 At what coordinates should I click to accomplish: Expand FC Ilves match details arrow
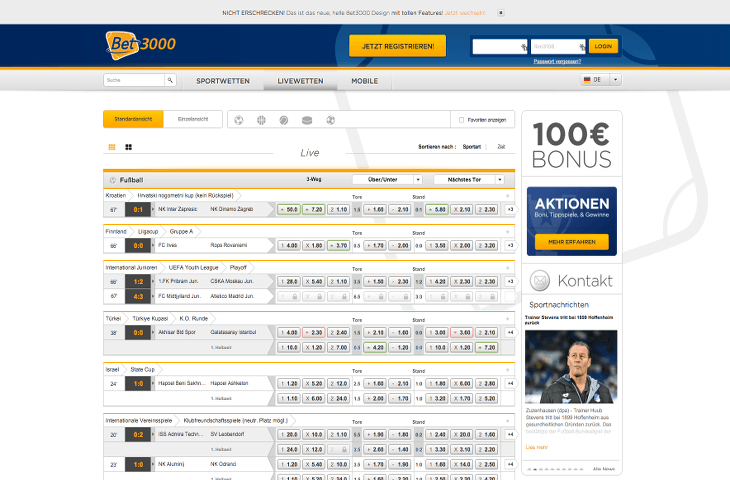(153, 245)
